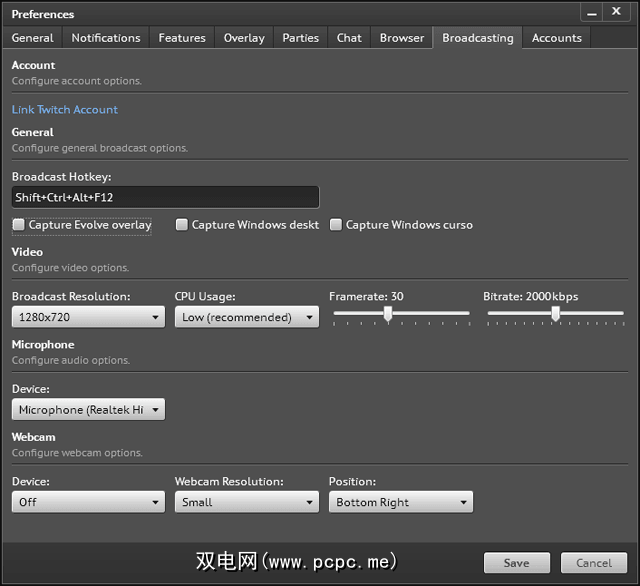640x586 pixels.
Task: Save the preferences
Action: 517,563
